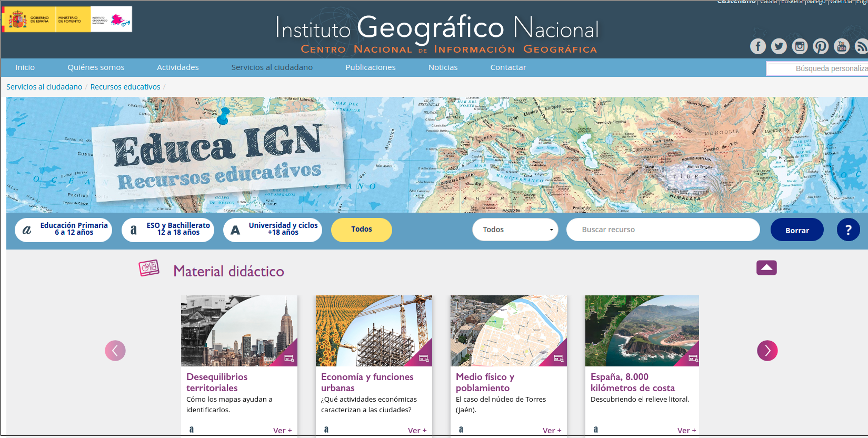Click the Ministerio de Fomento logo
This screenshot has height=438, width=868.
tap(73, 20)
